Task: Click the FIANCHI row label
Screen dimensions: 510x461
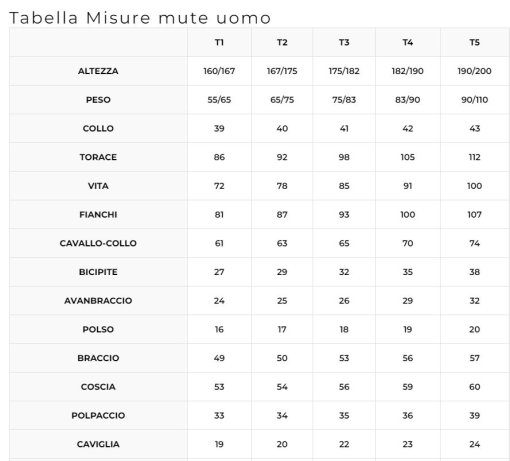Action: coord(98,214)
